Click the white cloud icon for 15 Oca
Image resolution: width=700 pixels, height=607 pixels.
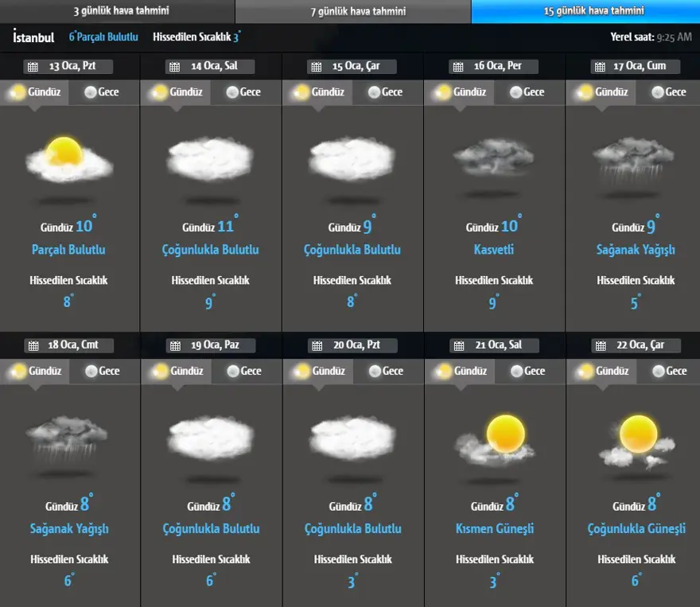(352, 159)
